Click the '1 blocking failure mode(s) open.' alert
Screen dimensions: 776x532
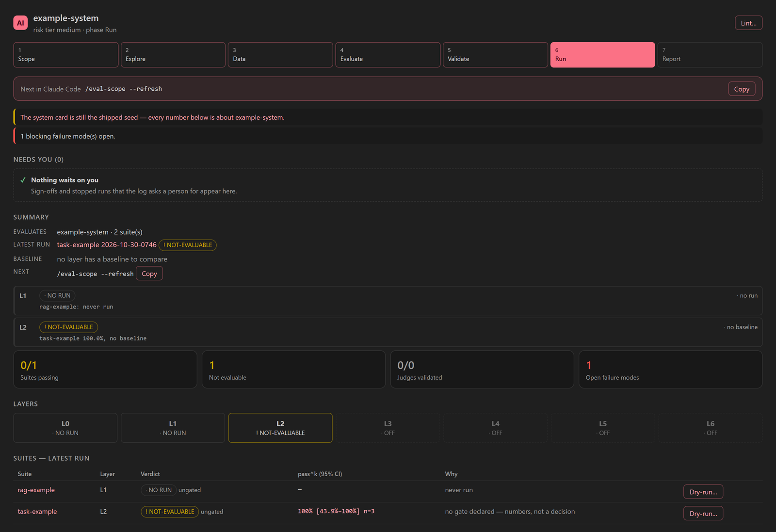(388, 136)
